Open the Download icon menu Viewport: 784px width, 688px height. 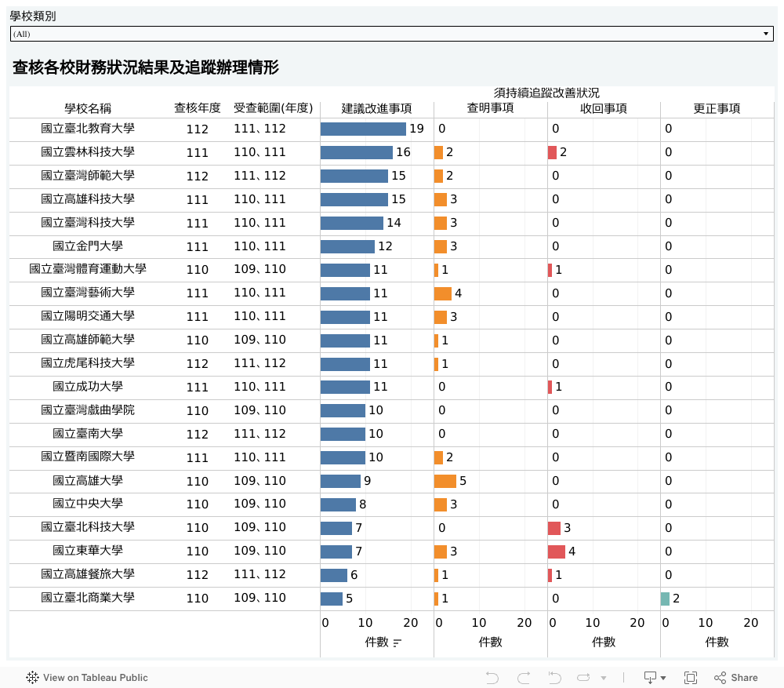pyautogui.click(x=654, y=678)
